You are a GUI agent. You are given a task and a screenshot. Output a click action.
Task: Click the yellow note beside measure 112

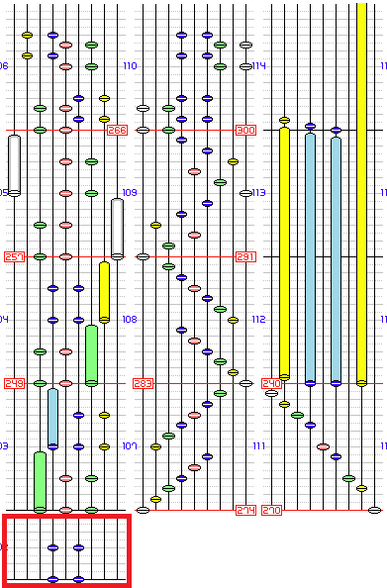point(233,321)
